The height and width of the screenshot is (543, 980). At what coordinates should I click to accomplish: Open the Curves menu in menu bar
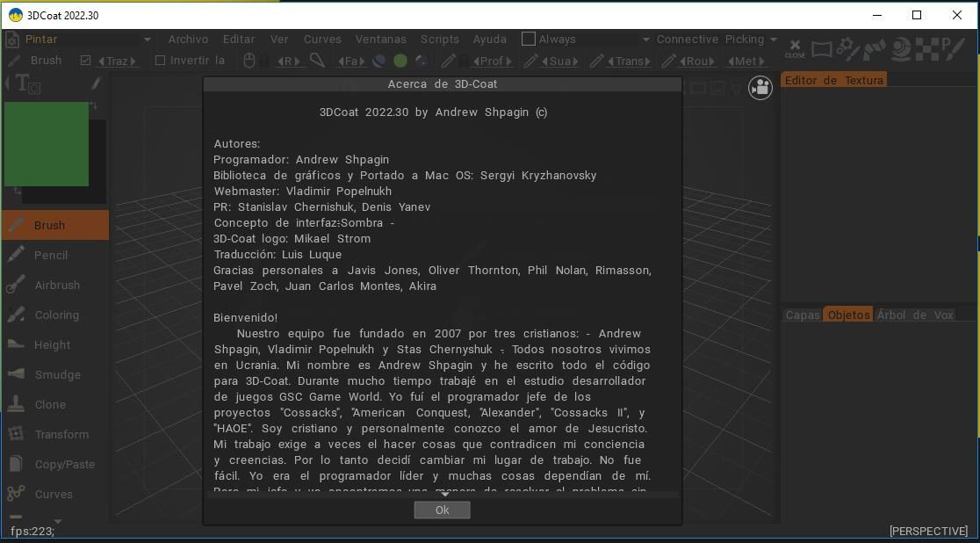click(x=322, y=39)
